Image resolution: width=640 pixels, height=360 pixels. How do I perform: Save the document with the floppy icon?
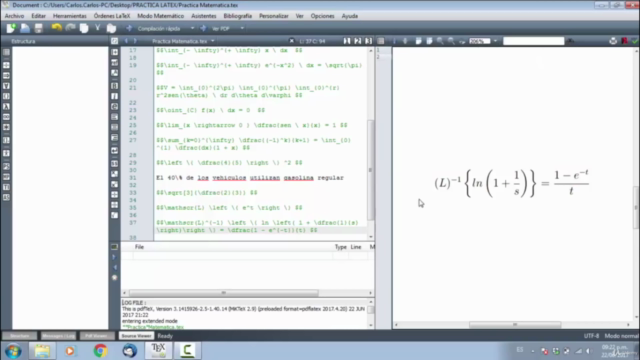[38, 28]
